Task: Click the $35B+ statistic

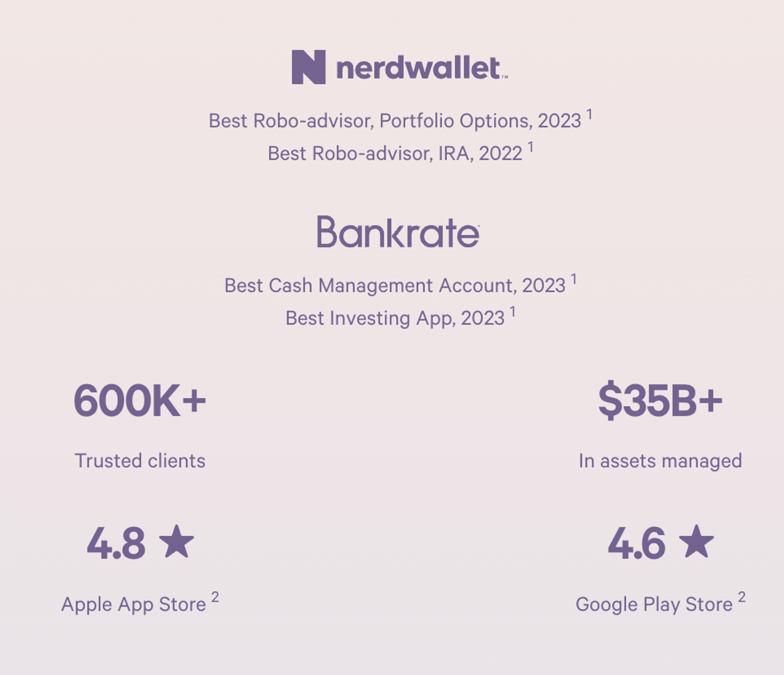Action: point(660,401)
